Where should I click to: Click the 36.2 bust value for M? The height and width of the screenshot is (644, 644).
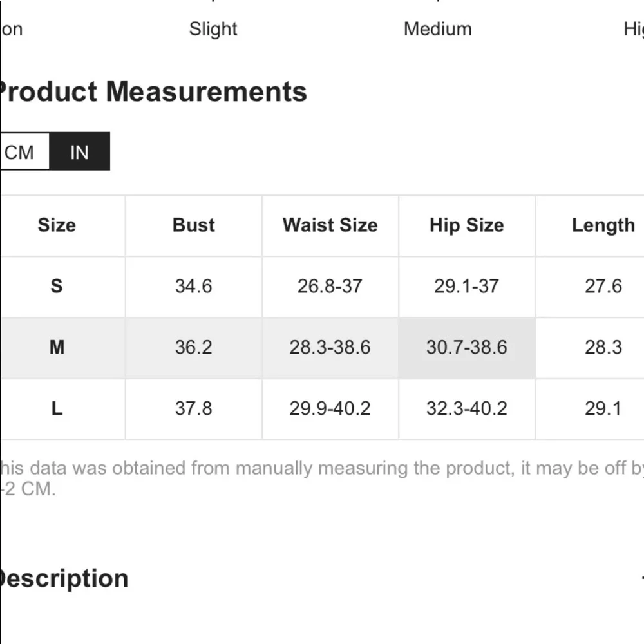pyautogui.click(x=193, y=347)
